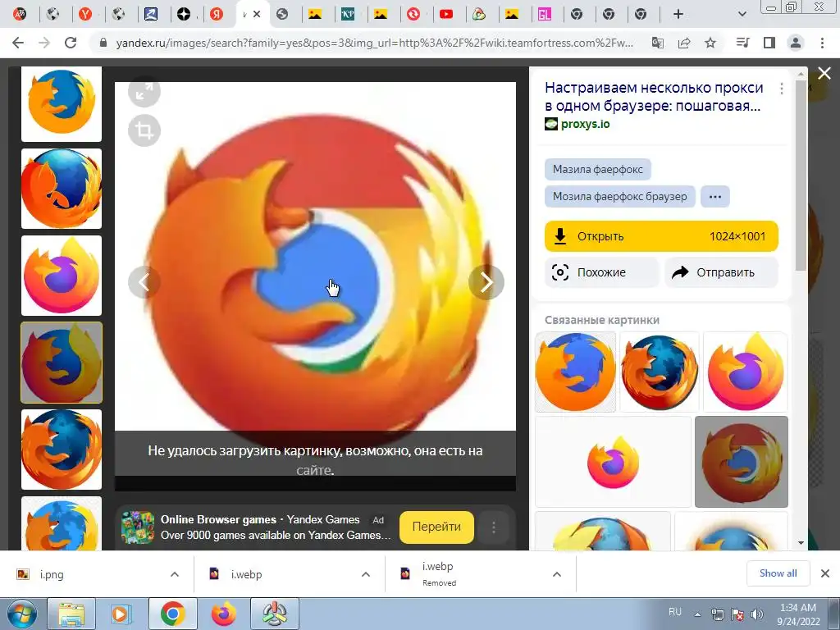Click the volume speaker tray icon
Viewport: 840px width, 630px height.
(757, 614)
